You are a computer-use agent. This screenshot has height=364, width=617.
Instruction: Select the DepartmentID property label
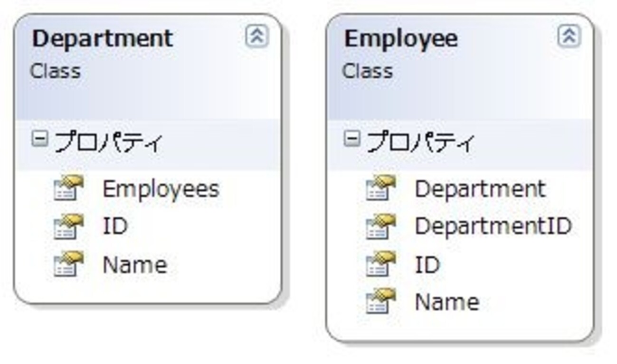(493, 226)
